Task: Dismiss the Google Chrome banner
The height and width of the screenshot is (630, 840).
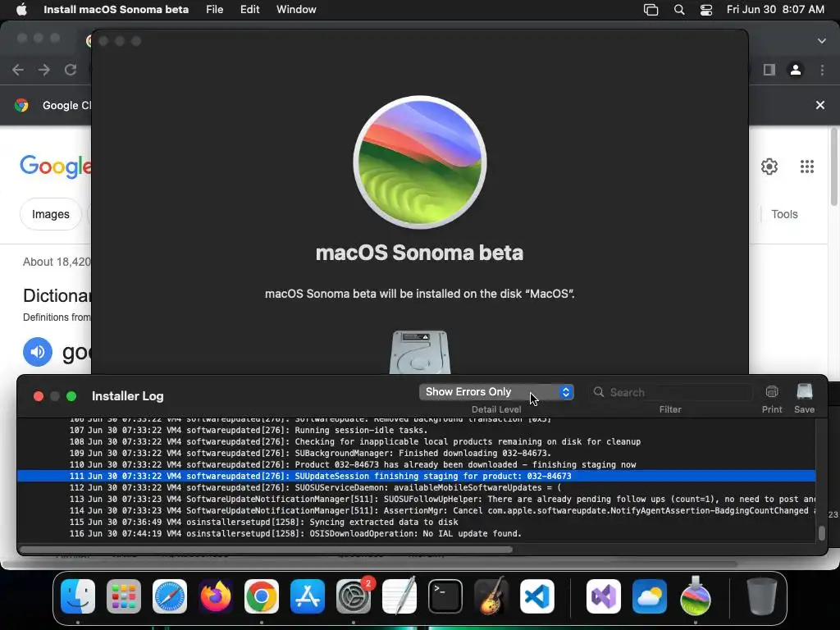Action: 820,105
